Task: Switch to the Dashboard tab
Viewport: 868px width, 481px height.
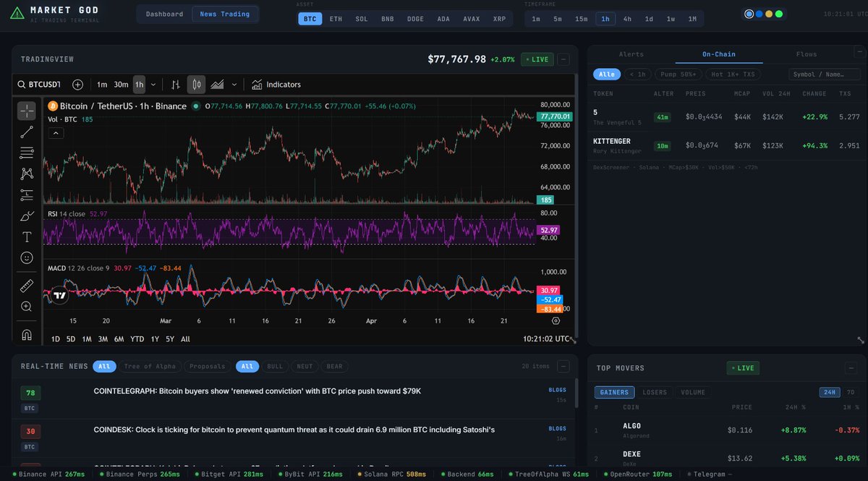Action: [164, 14]
